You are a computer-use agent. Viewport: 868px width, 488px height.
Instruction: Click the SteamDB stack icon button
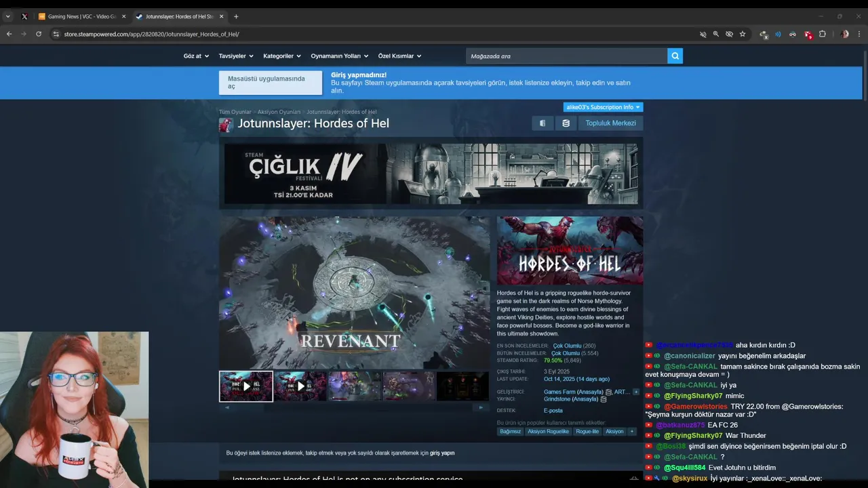click(566, 123)
